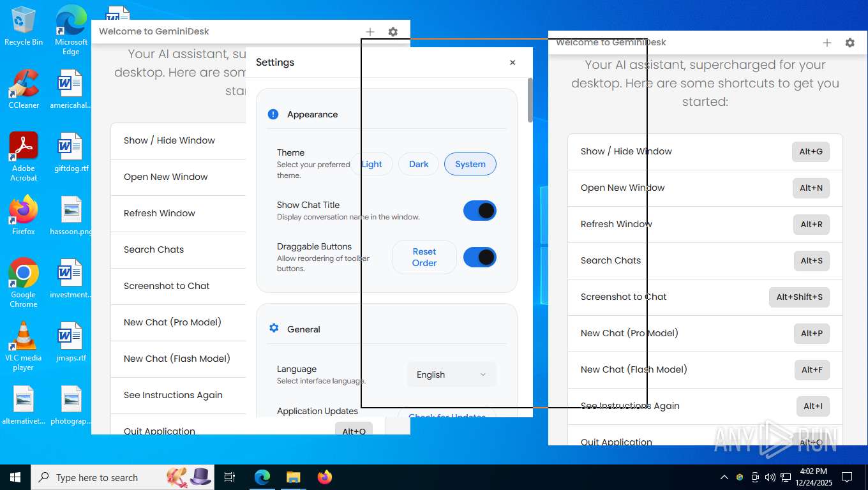
Task: Open the Microsoft Edge desktop shortcut
Action: [71, 31]
